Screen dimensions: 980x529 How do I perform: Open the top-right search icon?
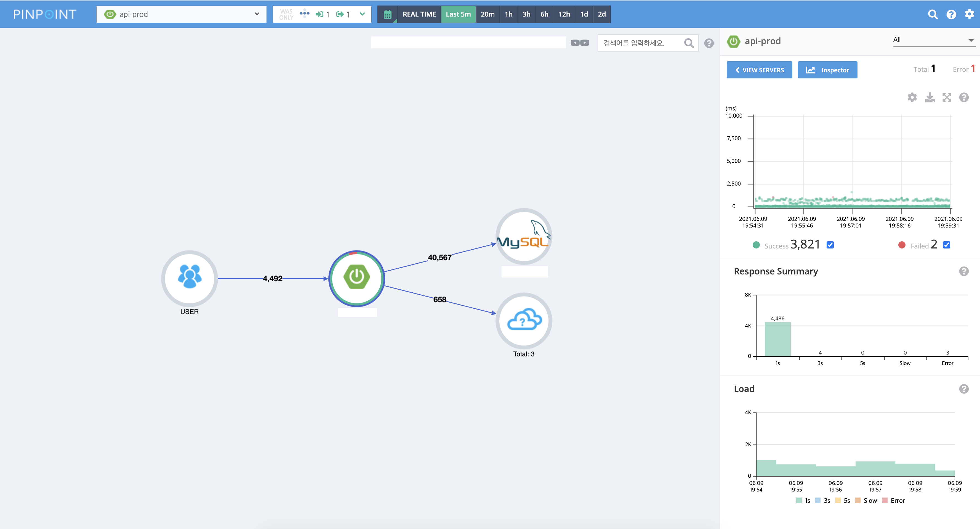tap(933, 14)
